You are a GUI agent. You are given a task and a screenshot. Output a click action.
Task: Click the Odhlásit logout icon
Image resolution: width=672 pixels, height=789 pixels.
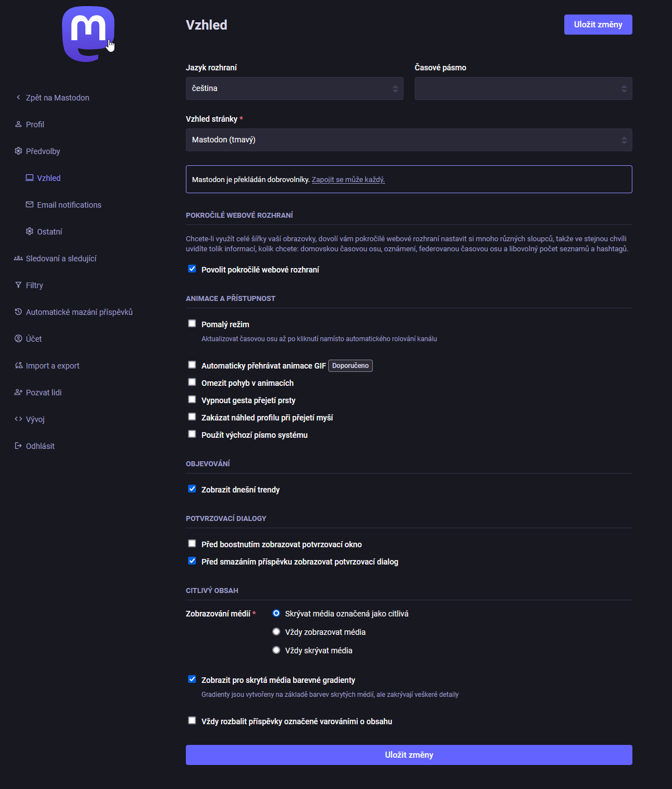[x=18, y=446]
